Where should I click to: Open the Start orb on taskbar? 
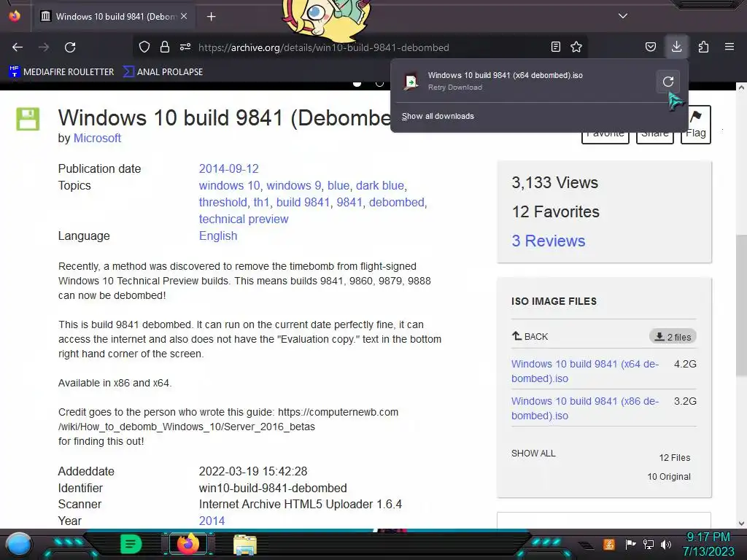pos(19,545)
